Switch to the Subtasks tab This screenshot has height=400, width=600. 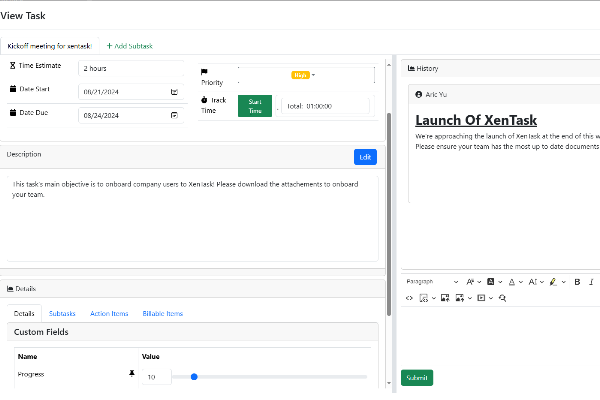(62, 313)
